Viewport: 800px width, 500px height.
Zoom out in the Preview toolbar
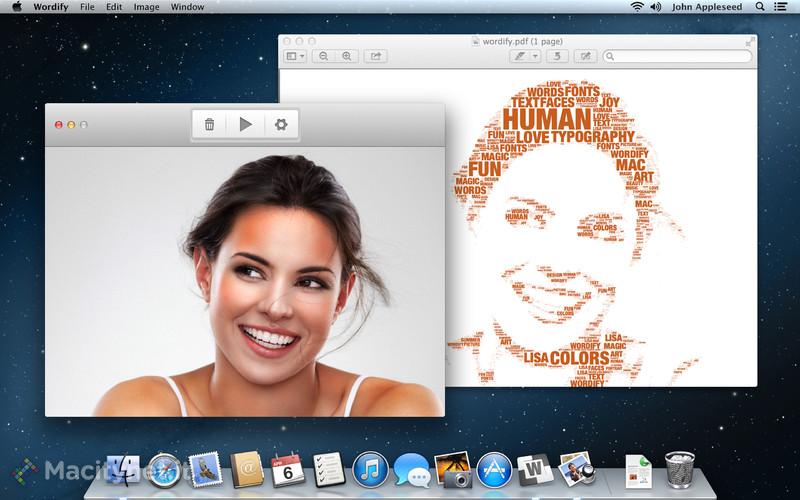323,56
